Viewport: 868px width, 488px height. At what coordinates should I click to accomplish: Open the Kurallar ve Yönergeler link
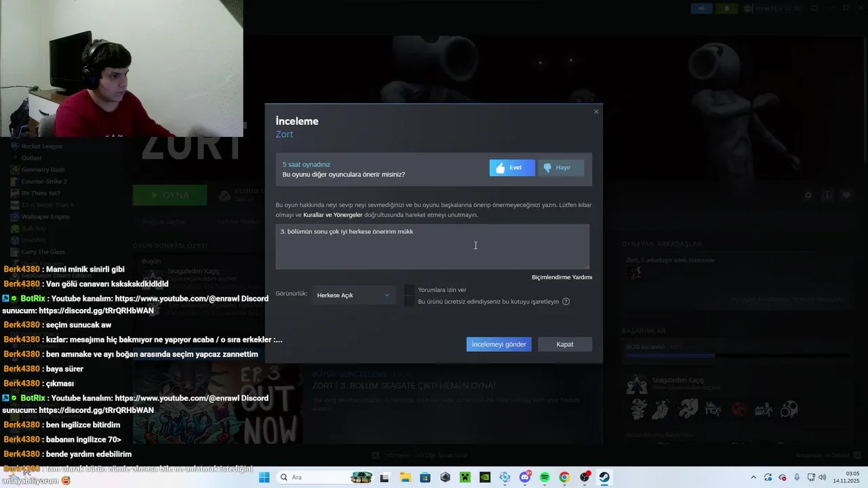point(333,215)
